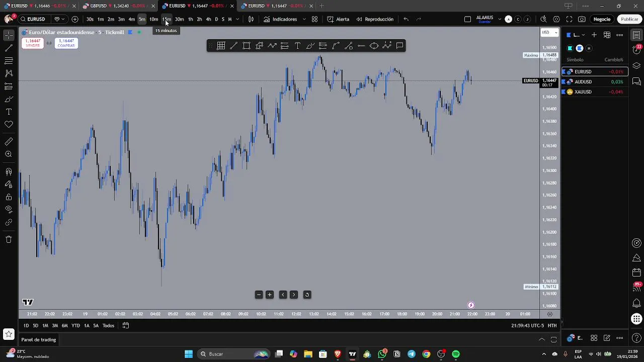Enter fullscreen mode
This screenshot has width=644, height=362.
click(x=569, y=19)
